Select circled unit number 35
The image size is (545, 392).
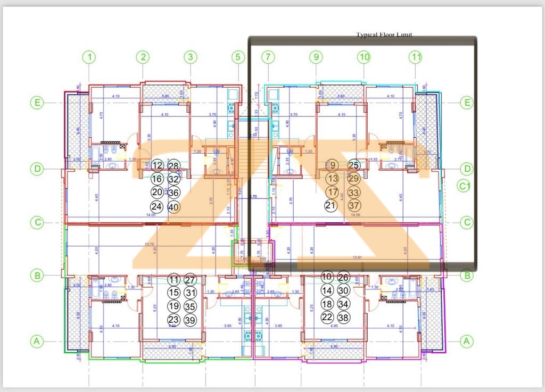[189, 306]
